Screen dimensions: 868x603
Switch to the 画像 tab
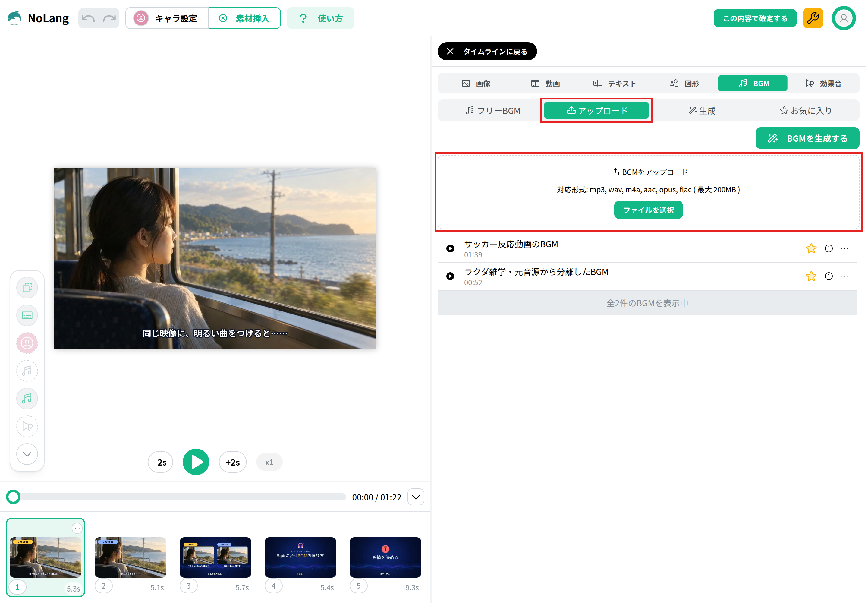(476, 84)
